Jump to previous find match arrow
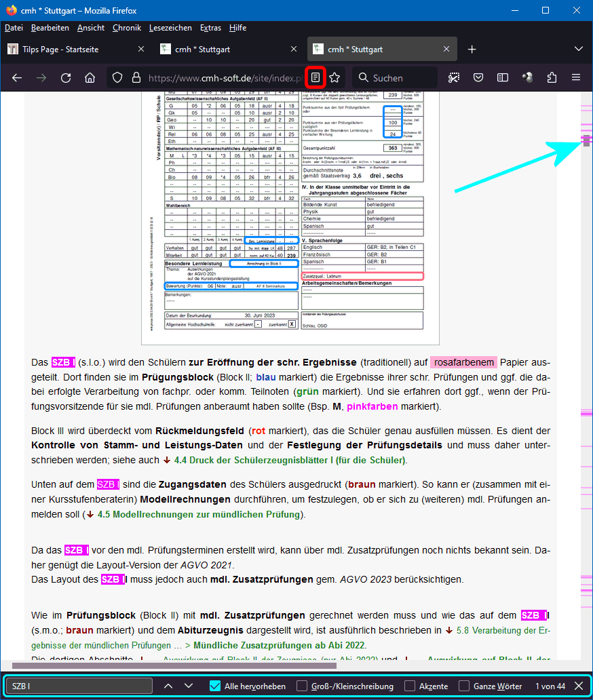 pos(168,686)
